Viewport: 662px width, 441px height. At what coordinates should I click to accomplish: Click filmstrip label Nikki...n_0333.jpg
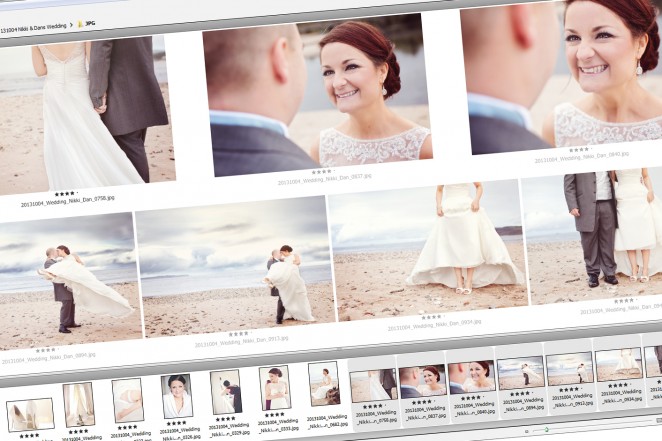coord(278,429)
